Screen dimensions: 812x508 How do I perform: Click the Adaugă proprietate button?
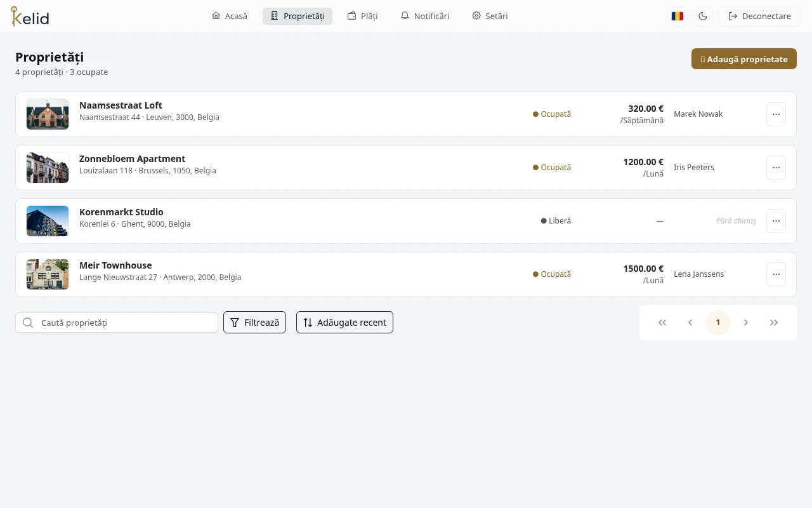click(x=744, y=59)
